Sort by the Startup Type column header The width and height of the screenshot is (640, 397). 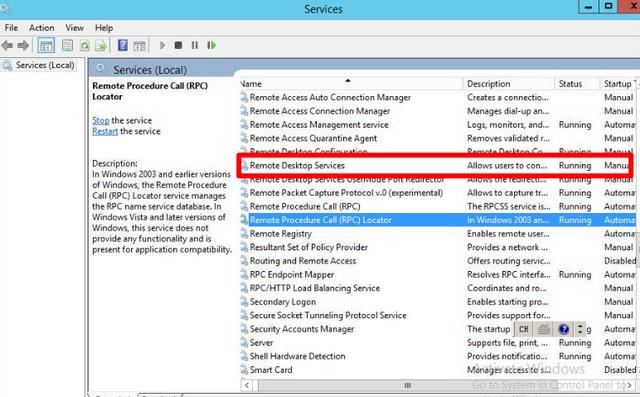tap(618, 84)
